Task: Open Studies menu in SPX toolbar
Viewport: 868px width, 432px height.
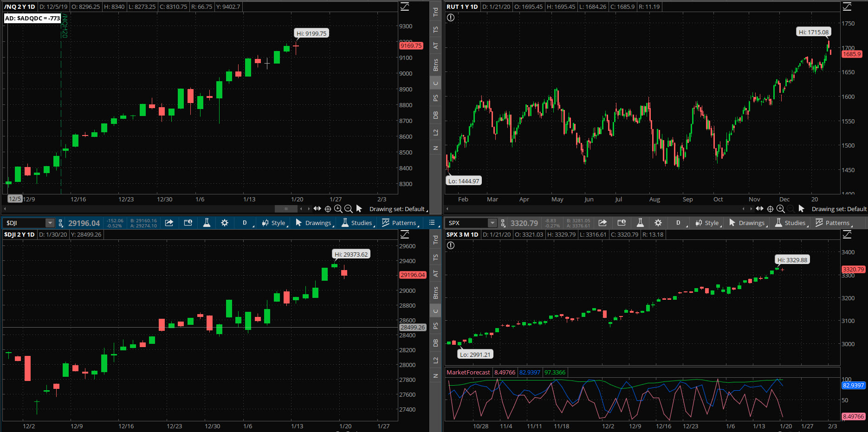Action: click(791, 223)
